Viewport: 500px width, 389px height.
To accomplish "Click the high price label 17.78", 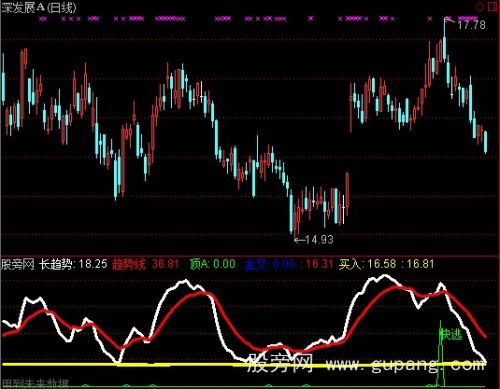I will tap(471, 25).
